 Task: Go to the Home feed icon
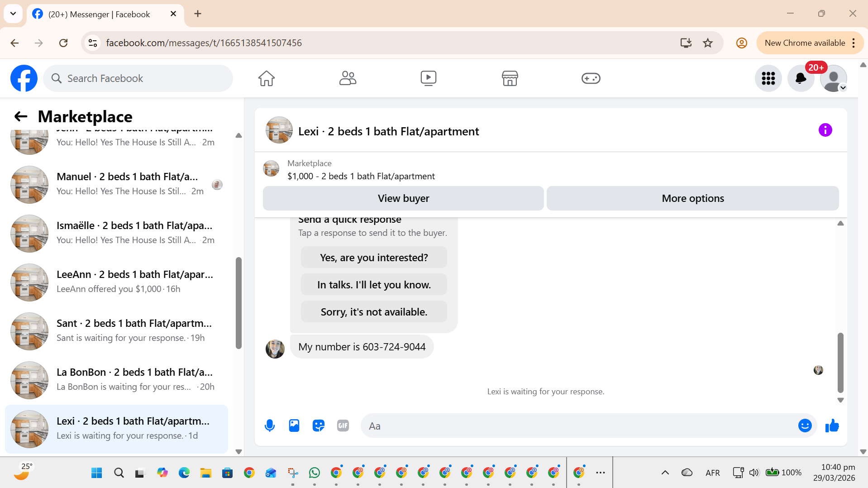coord(267,78)
